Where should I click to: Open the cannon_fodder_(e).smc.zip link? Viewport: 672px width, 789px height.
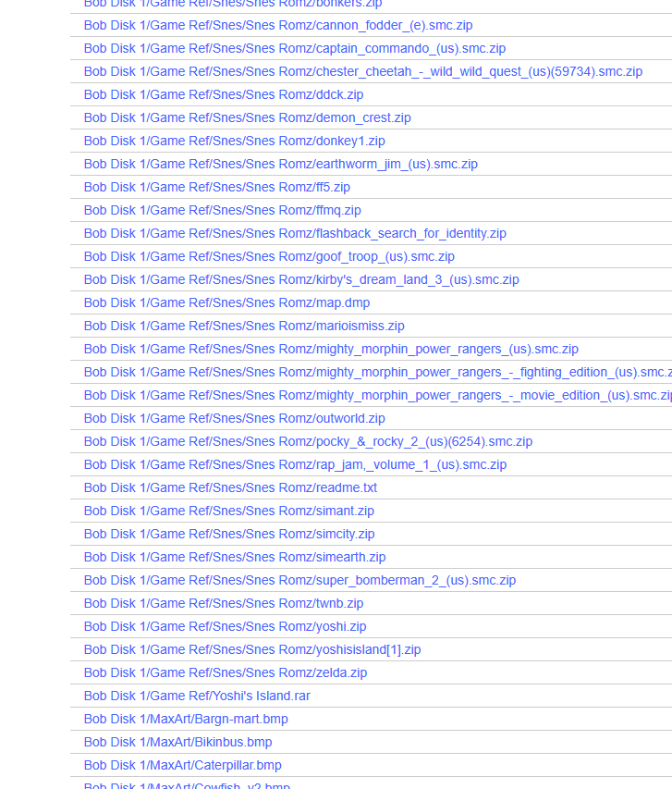click(x=278, y=25)
